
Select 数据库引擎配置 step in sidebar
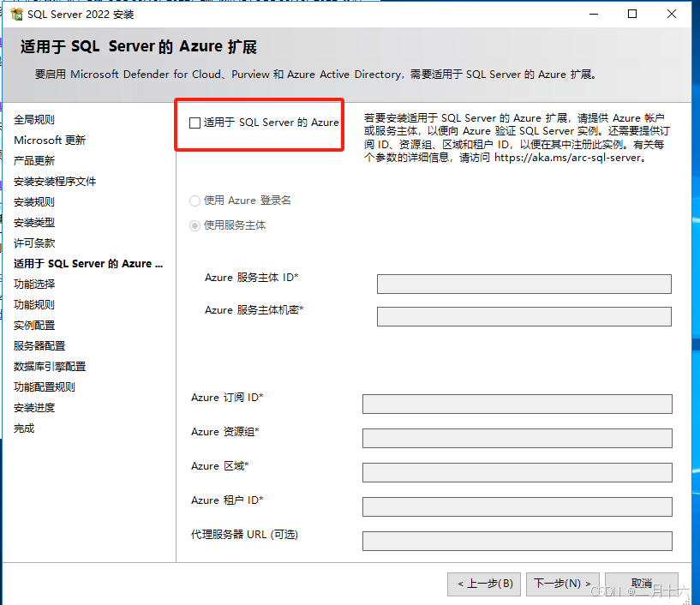(50, 366)
